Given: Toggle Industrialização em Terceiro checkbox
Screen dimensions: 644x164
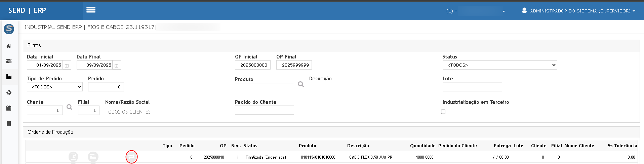Looking at the screenshot, I should pyautogui.click(x=443, y=112).
